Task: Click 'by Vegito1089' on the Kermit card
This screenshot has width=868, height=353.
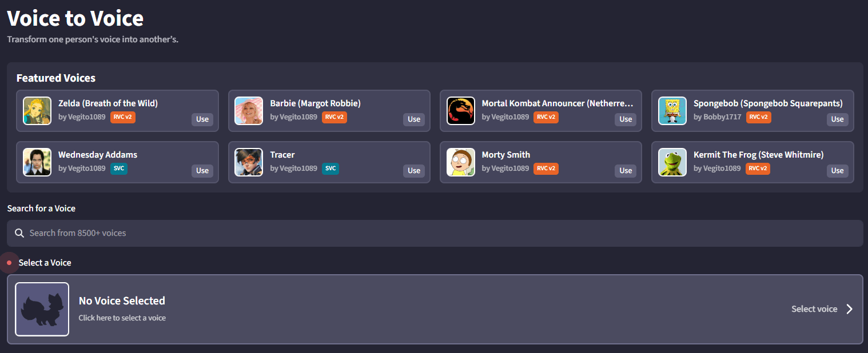Action: pos(717,169)
